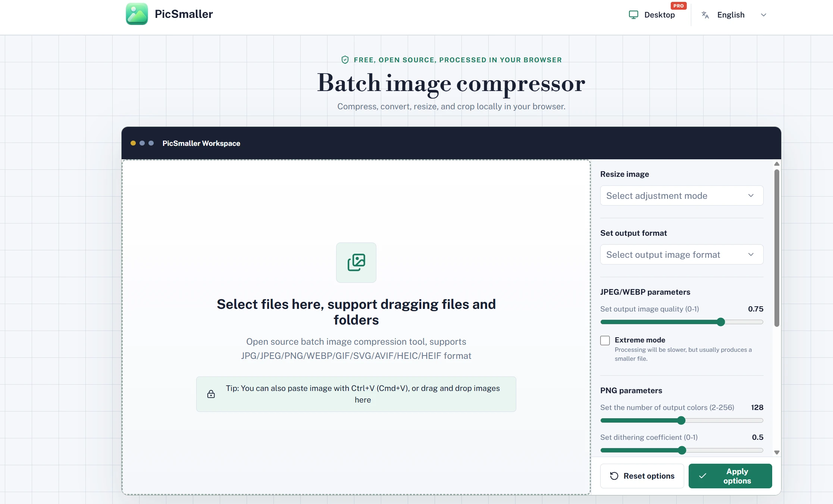Viewport: 833px width, 504px height.
Task: Click the scrollbar down arrow
Action: (x=777, y=453)
